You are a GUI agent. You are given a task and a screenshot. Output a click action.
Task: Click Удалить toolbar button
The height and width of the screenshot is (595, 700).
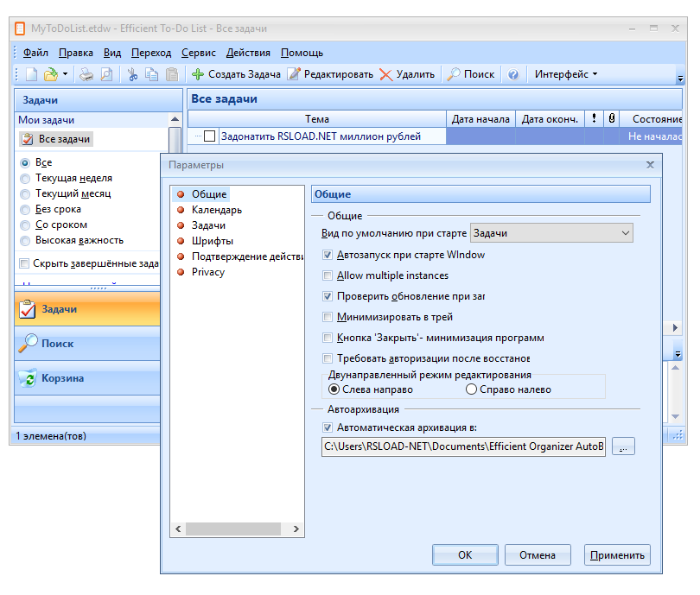tap(407, 74)
